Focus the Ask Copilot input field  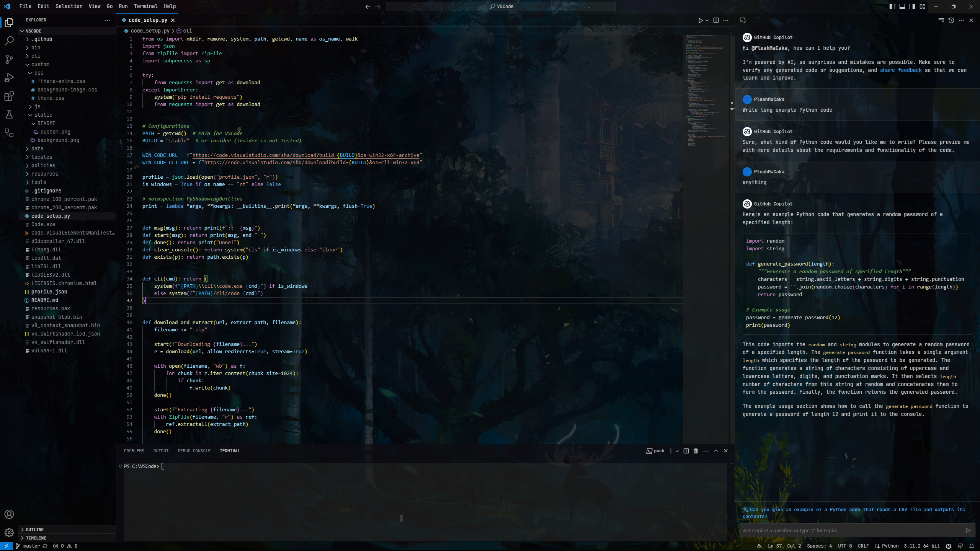850,530
